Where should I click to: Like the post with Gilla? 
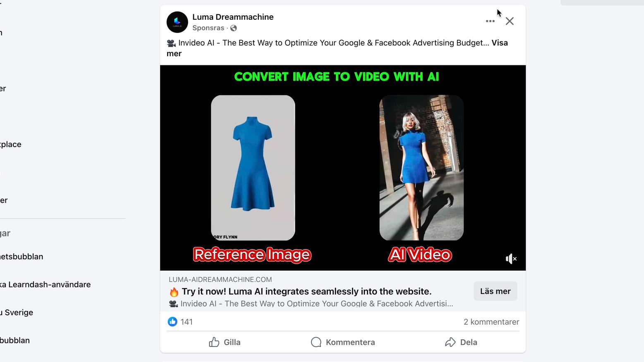225,342
